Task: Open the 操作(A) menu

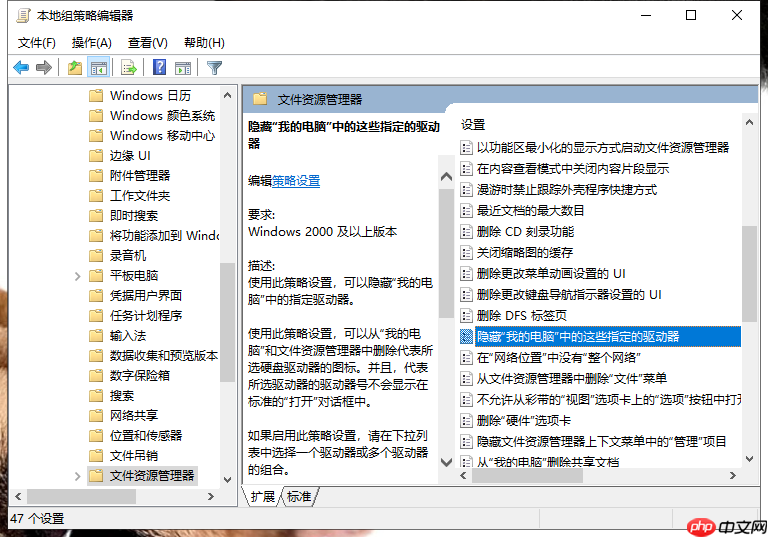Action: pos(92,43)
